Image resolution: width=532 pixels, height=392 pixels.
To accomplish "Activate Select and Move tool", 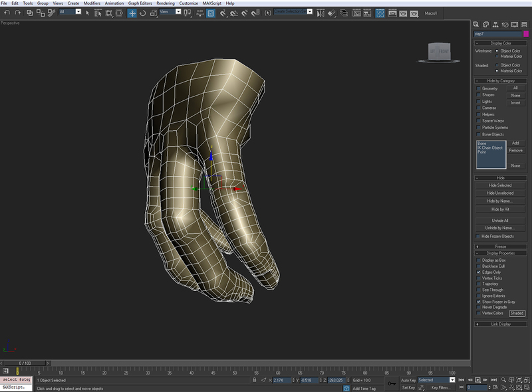I will click(132, 13).
